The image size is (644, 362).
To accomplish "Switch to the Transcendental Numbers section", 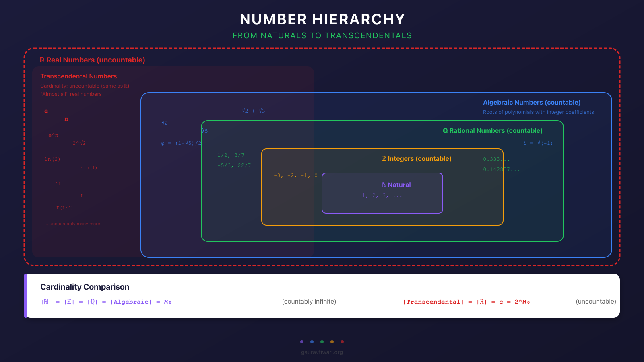I will (x=78, y=76).
